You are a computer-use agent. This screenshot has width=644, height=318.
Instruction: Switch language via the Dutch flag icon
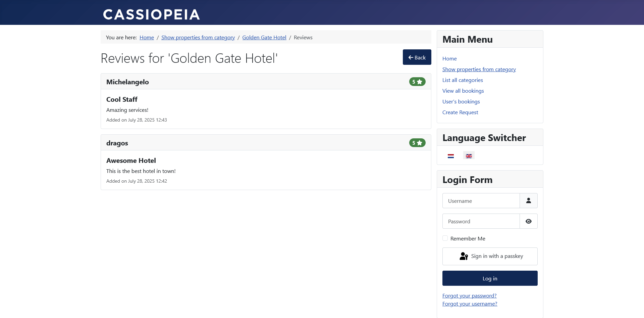click(x=451, y=156)
